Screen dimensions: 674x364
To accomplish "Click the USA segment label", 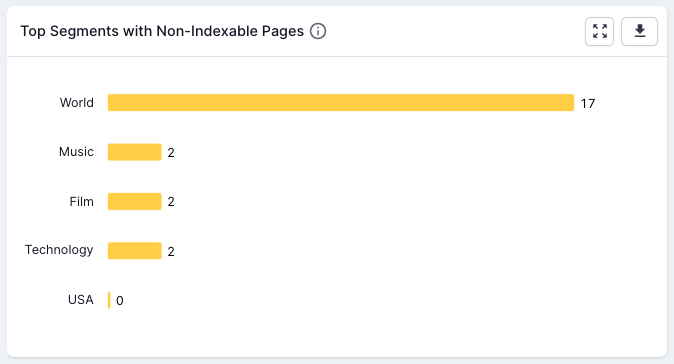I will click(x=80, y=300).
